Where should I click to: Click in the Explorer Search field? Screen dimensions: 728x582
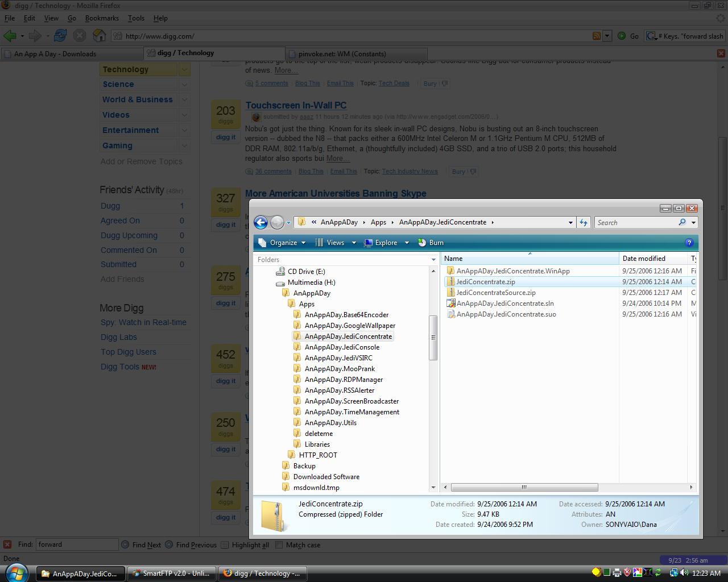click(636, 223)
